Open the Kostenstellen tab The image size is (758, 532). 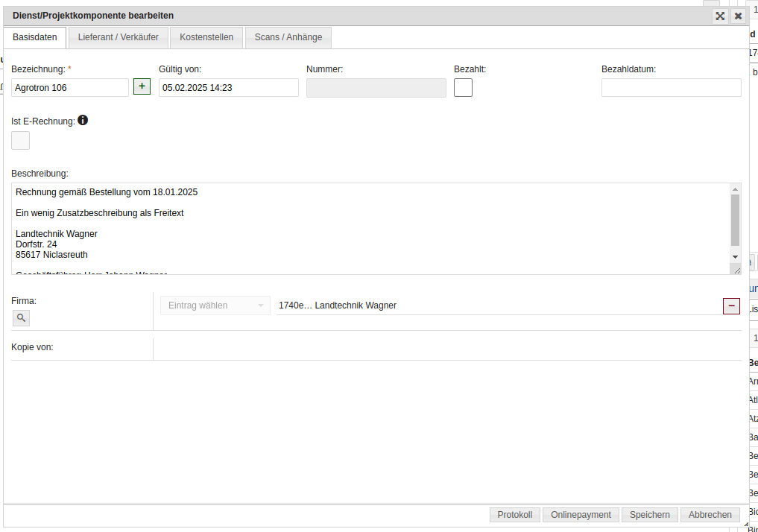(x=206, y=37)
